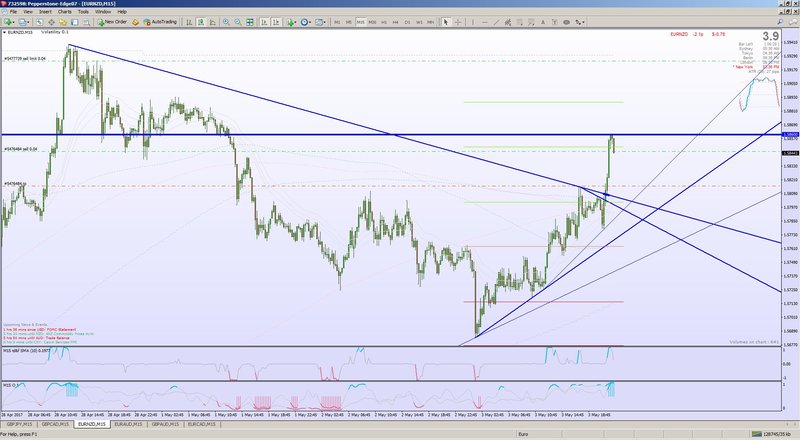Switch to the EURCAD,M15 chart tab
The height and width of the screenshot is (440, 800).
pos(202,424)
